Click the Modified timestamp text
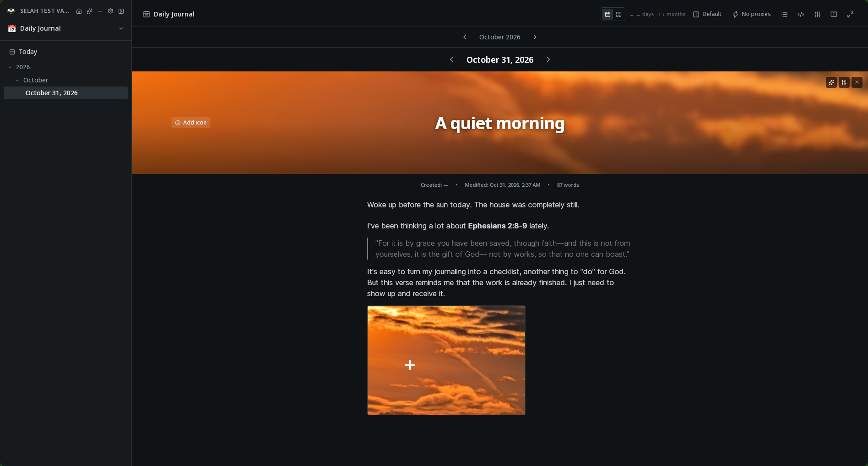Image resolution: width=868 pixels, height=466 pixels. (x=502, y=185)
